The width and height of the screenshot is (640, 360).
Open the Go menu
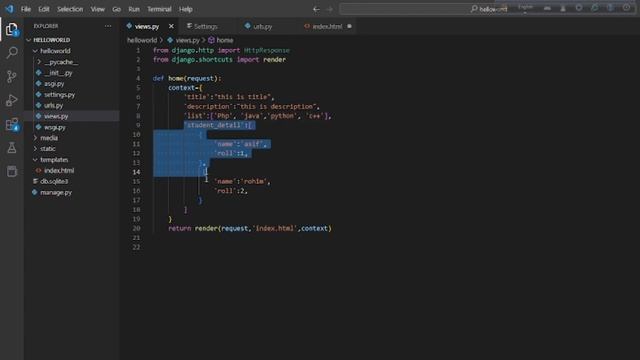coord(116,9)
